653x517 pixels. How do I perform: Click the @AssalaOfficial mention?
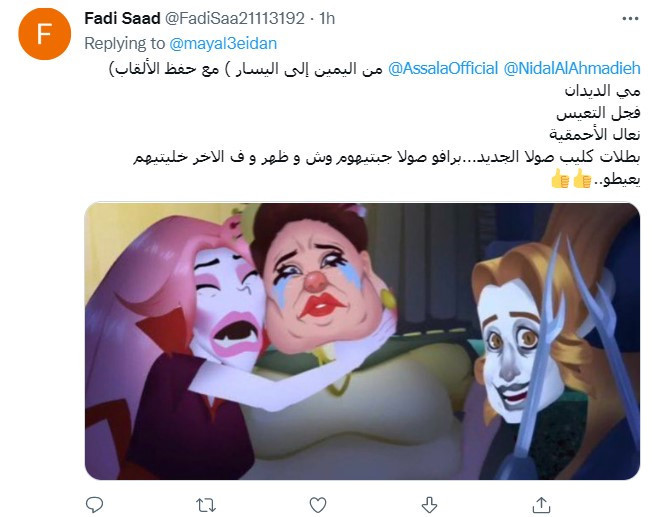coord(443,68)
